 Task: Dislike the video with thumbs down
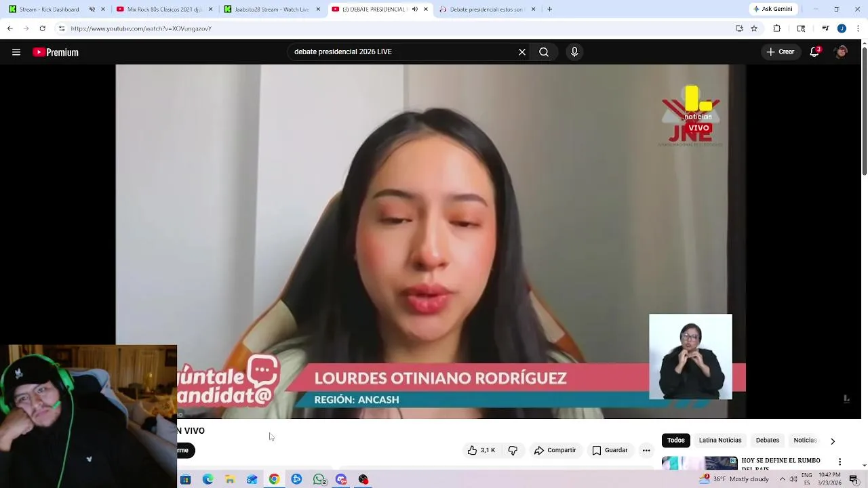[513, 450]
